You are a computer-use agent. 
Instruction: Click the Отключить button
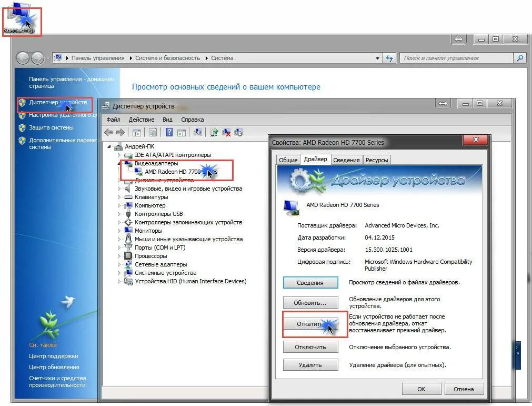(x=310, y=347)
